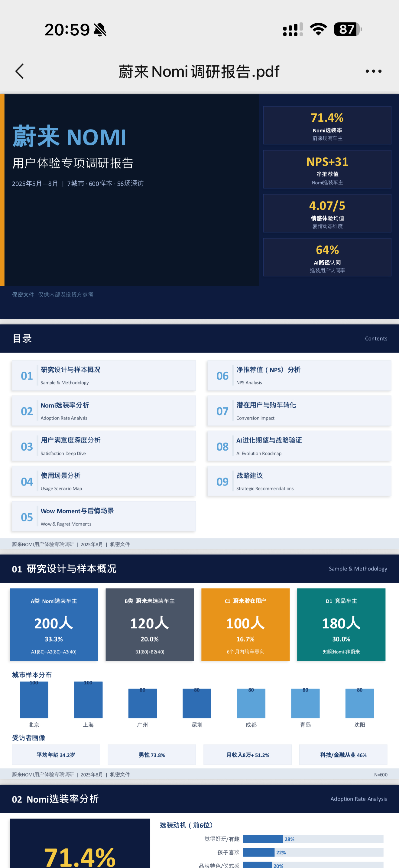
Task: Tap the D1 竞品车主 180人 card
Action: [341, 625]
